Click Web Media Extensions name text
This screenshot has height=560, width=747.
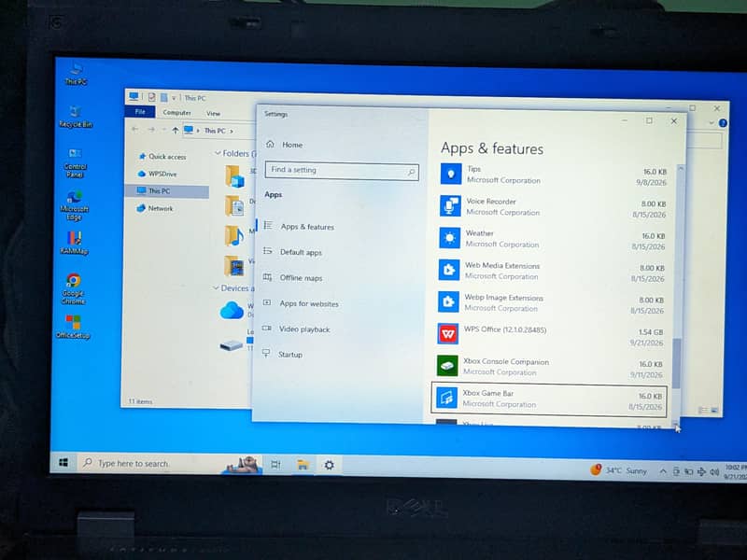click(502, 265)
